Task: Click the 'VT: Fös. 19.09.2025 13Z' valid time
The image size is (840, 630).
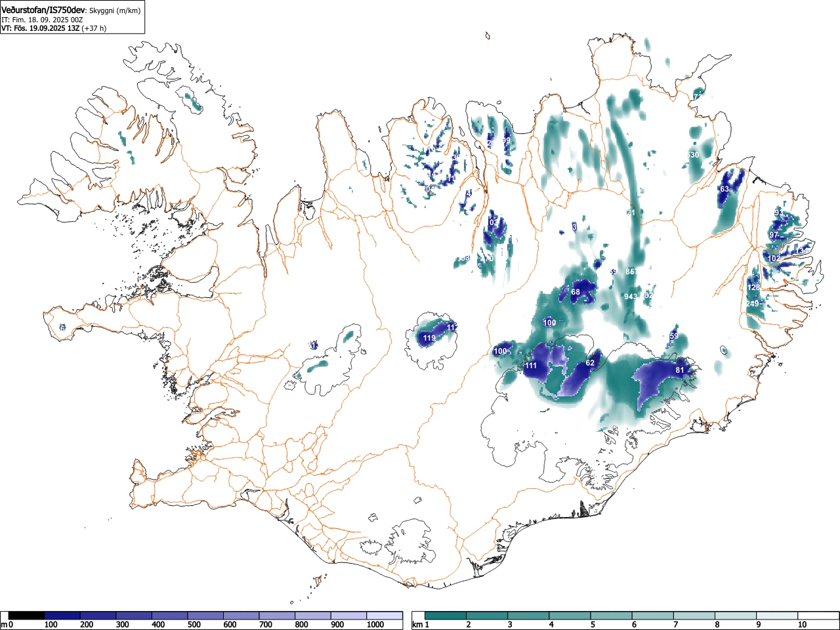Action: (40, 28)
